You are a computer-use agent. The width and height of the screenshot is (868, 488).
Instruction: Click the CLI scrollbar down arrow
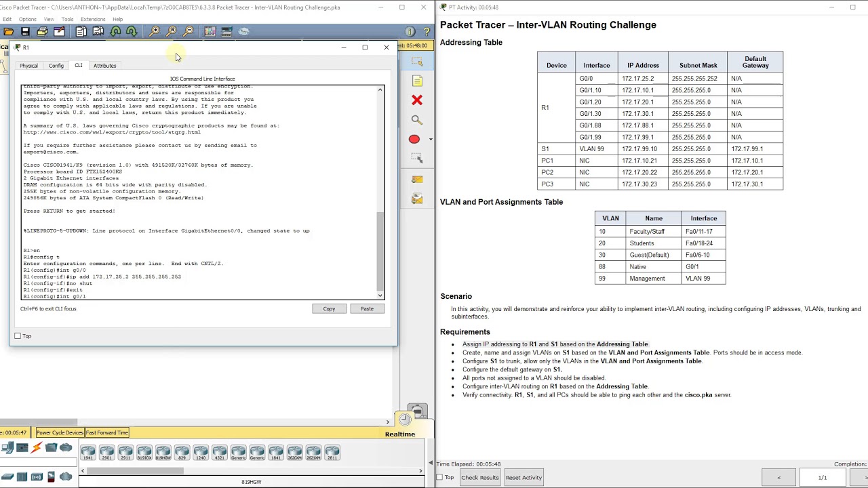[x=380, y=296]
